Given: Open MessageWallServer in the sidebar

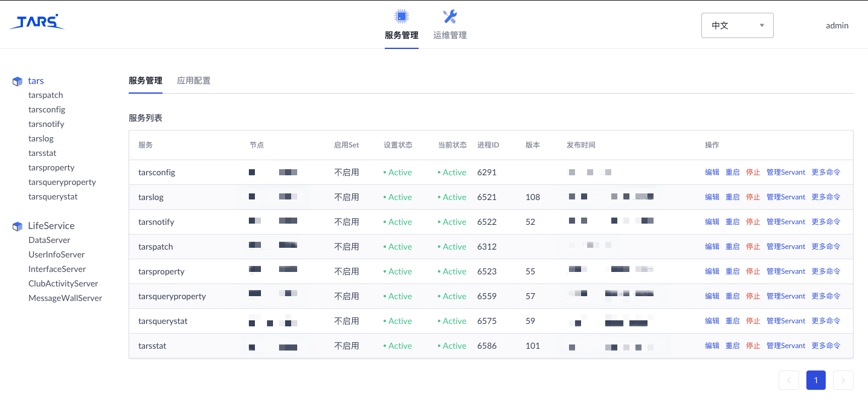Looking at the screenshot, I should tap(65, 298).
